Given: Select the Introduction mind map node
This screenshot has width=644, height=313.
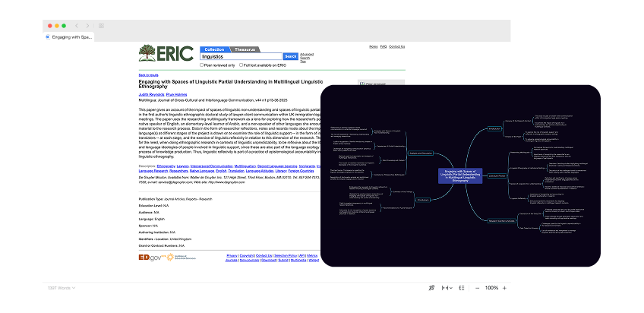Looking at the screenshot, I should [x=494, y=128].
